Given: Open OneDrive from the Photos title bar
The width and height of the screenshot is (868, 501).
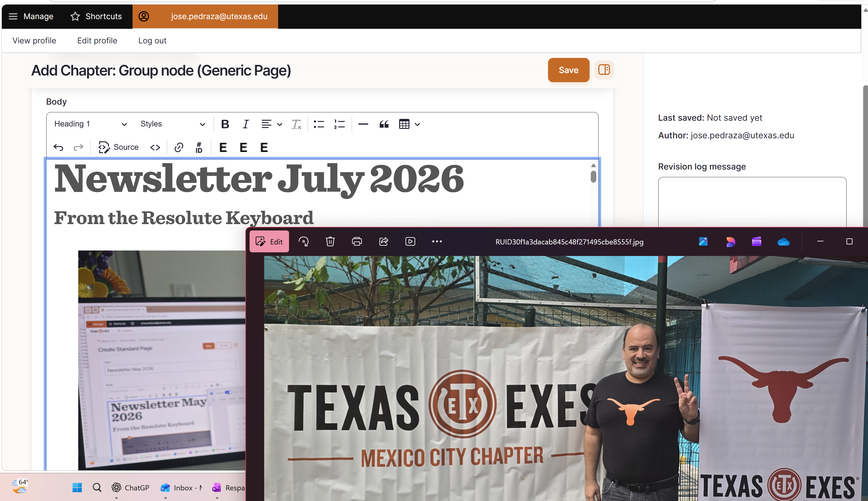Looking at the screenshot, I should pos(783,241).
